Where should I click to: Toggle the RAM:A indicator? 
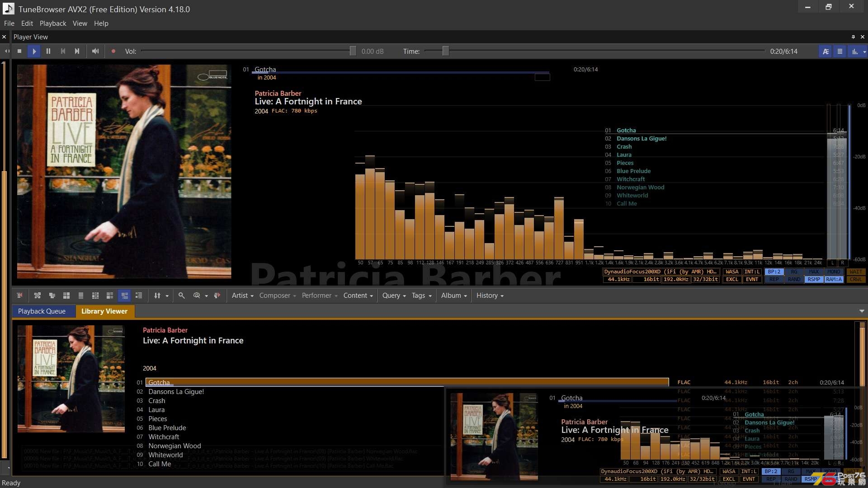[834, 280]
